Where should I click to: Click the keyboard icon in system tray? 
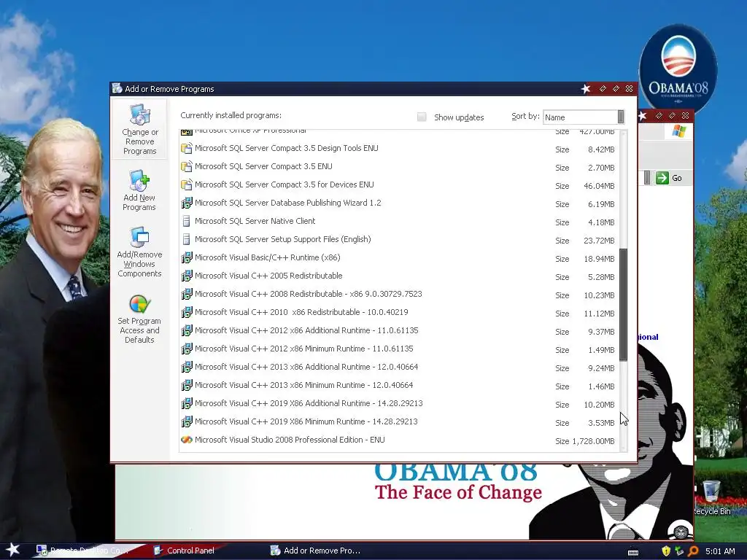click(x=633, y=552)
